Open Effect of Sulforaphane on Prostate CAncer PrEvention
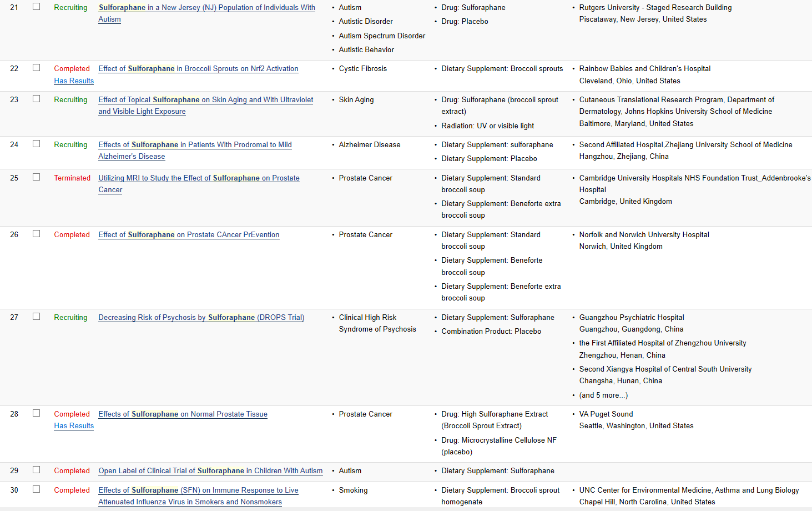 tap(189, 235)
